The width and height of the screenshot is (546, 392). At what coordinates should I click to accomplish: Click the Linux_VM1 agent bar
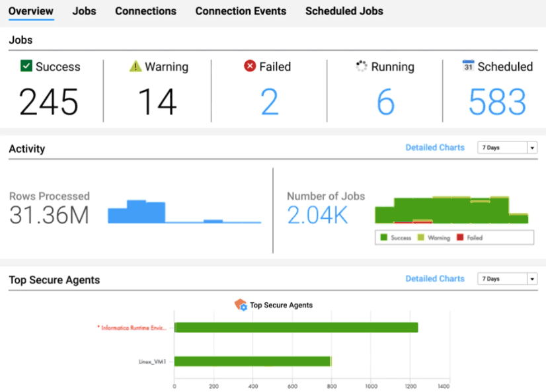pyautogui.click(x=253, y=362)
